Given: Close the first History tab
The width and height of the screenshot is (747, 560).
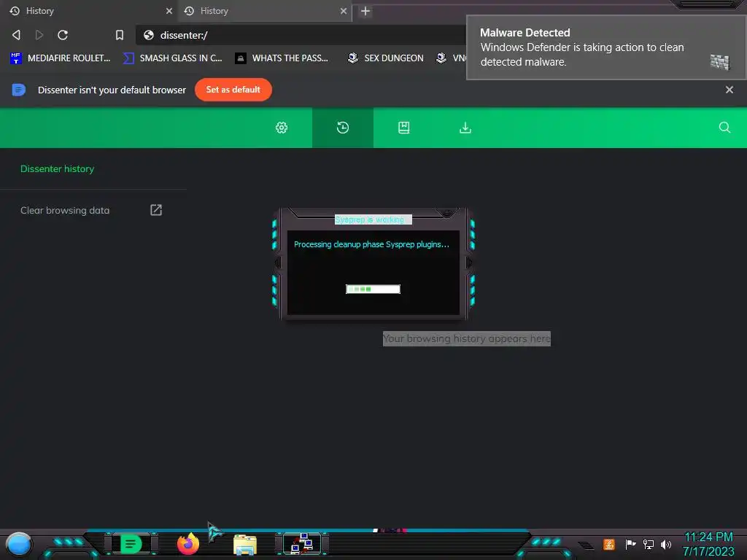Looking at the screenshot, I should pyautogui.click(x=169, y=10).
